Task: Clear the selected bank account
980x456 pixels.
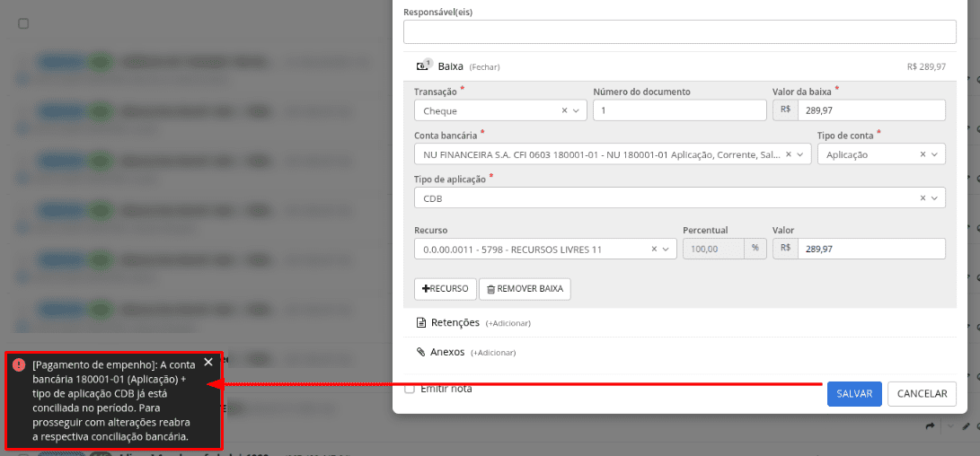Action: [x=789, y=154]
